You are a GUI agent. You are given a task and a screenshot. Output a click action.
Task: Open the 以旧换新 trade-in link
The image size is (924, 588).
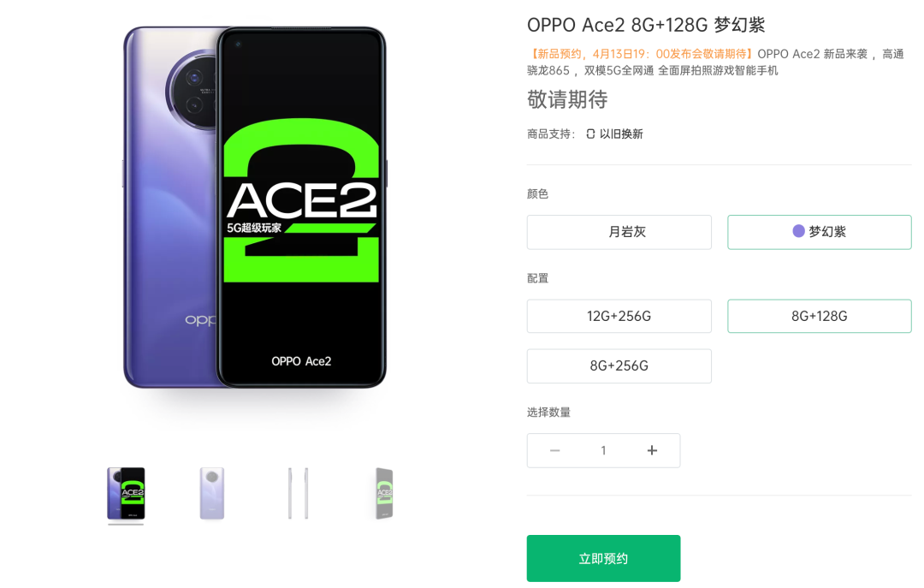pos(621,134)
